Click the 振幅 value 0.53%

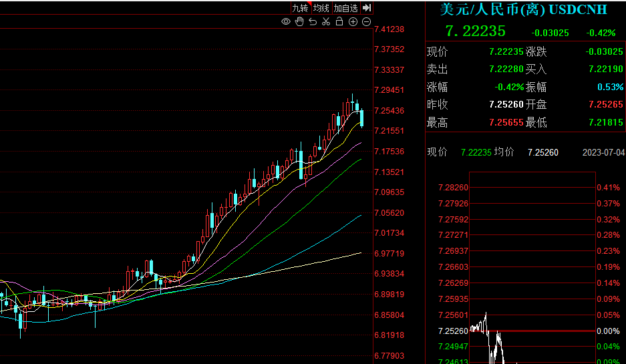tap(611, 87)
